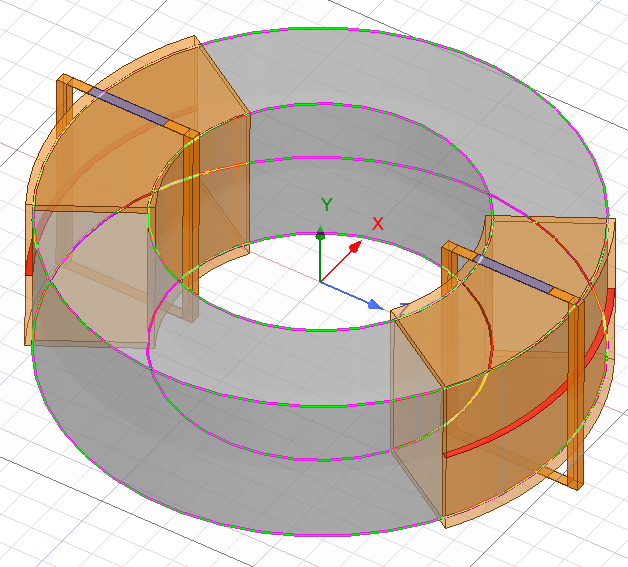
Task: Select vertical post of right rectangular coil loop
Action: (576, 392)
